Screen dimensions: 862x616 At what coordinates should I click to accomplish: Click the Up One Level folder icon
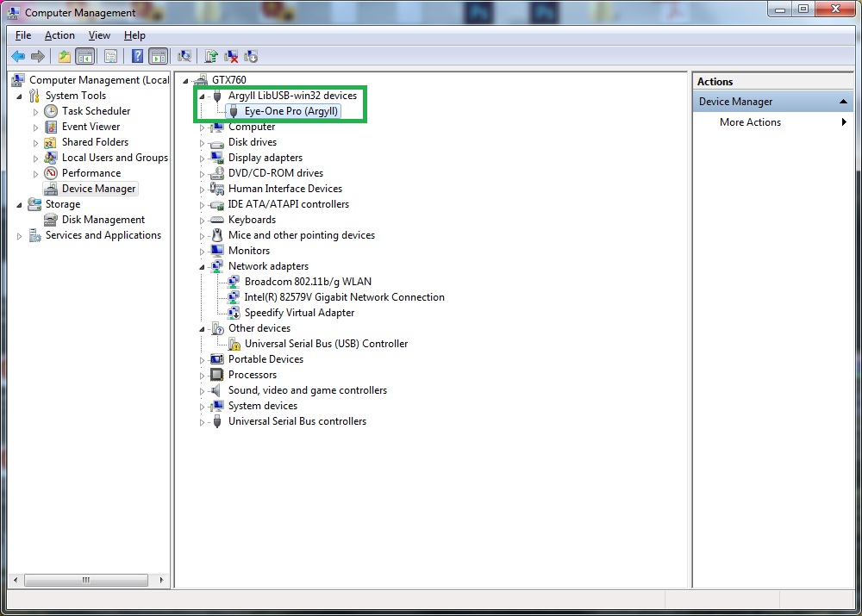pyautogui.click(x=65, y=57)
